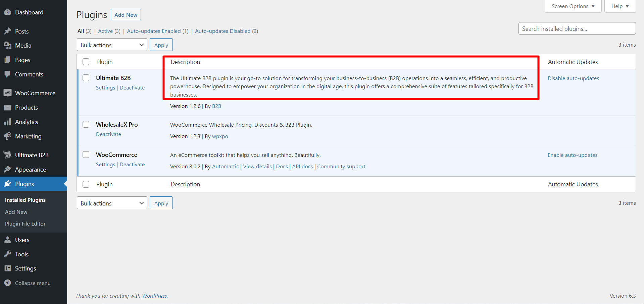
Task: Filter plugins by All
Action: pyautogui.click(x=81, y=31)
